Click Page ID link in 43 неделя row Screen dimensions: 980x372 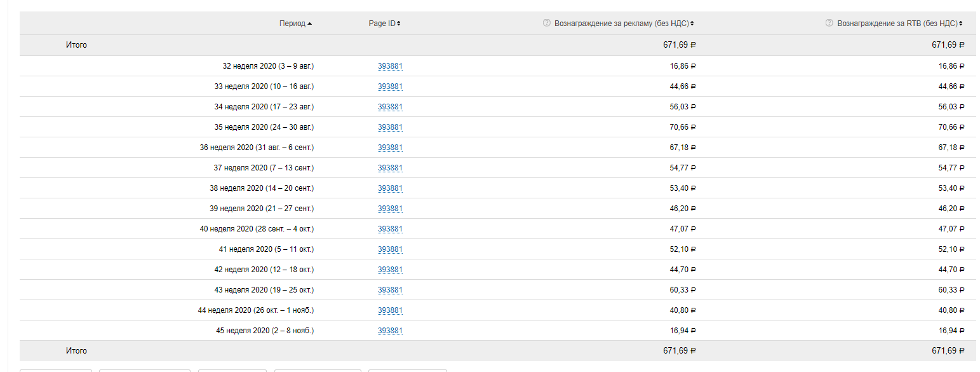390,290
